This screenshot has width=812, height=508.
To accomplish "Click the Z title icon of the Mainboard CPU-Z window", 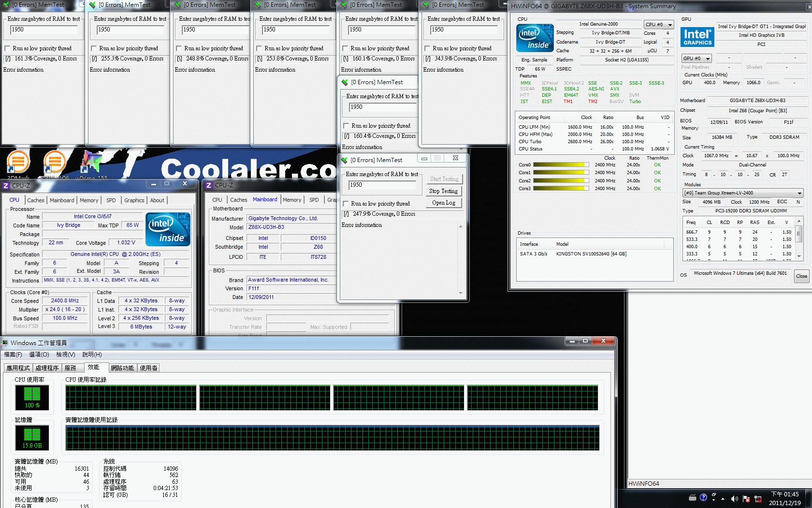I will tap(209, 185).
